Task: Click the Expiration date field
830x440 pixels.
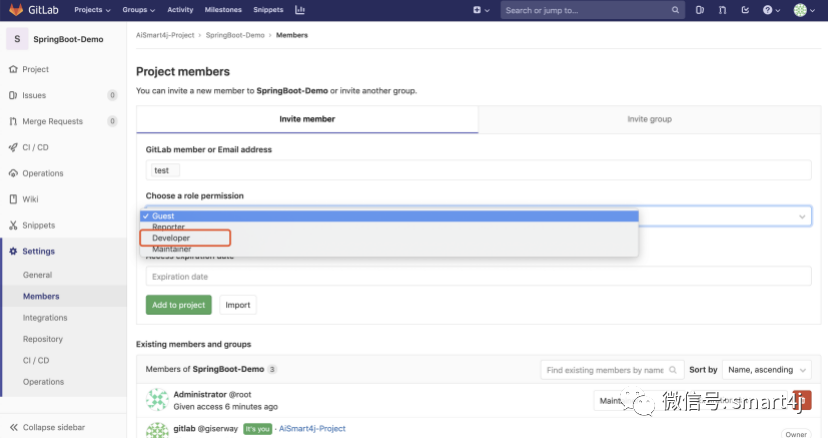Action: coord(479,276)
